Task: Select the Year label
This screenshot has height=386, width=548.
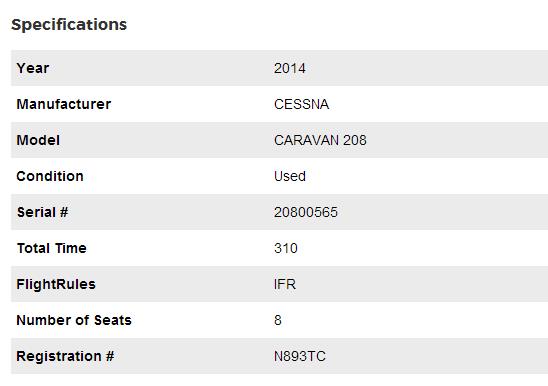Action: (33, 68)
